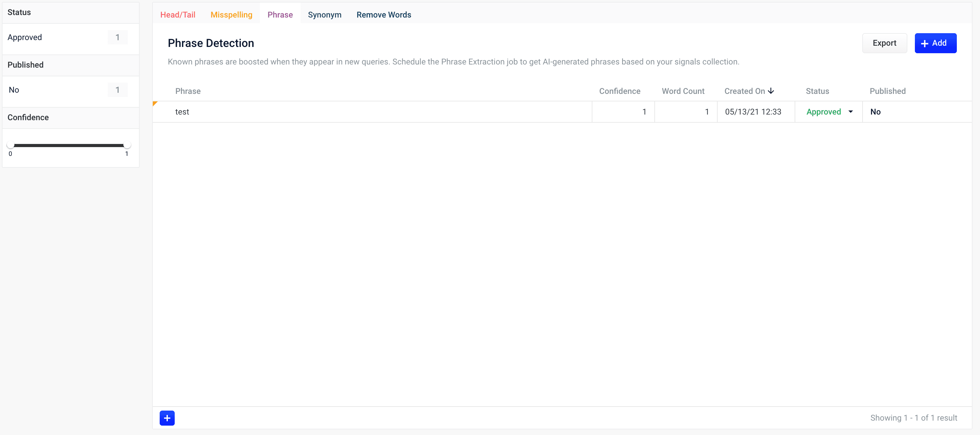Click the Published column header
Image resolution: width=980 pixels, height=435 pixels.
click(x=887, y=91)
